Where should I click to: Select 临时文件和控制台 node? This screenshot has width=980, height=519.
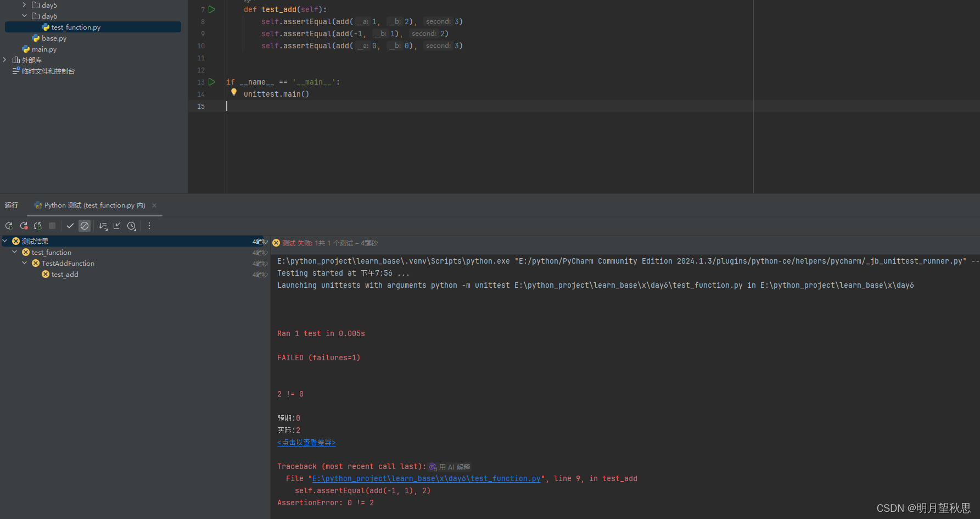point(48,71)
